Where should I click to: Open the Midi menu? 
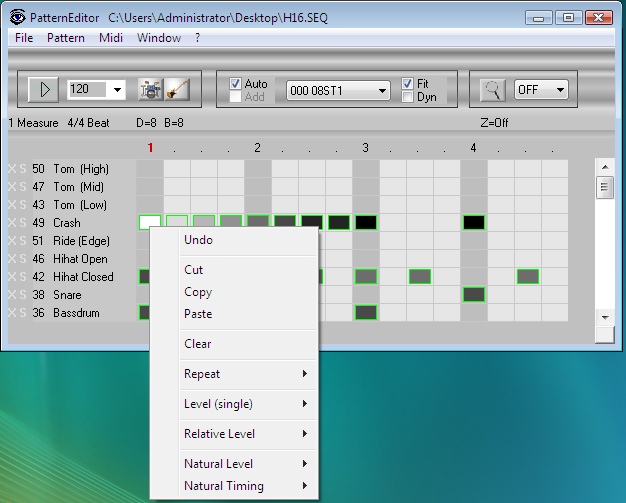111,38
